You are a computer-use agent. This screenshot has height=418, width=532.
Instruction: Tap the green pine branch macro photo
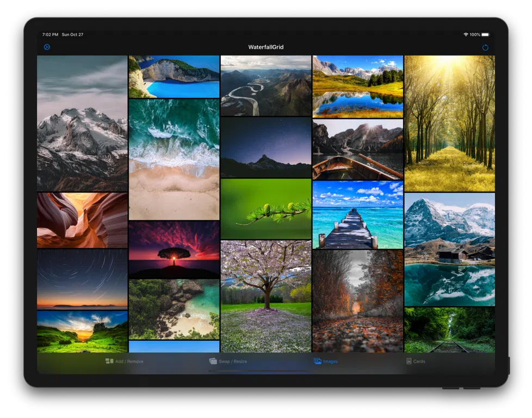[265, 209]
